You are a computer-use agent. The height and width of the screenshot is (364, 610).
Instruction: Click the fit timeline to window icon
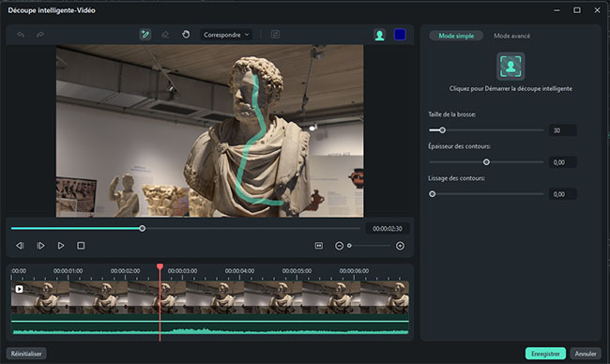coord(319,246)
